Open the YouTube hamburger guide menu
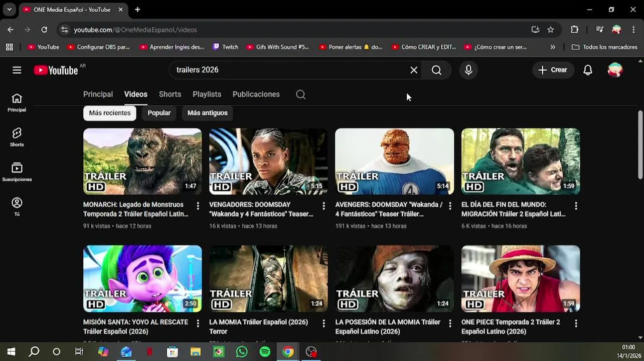 pyautogui.click(x=17, y=70)
